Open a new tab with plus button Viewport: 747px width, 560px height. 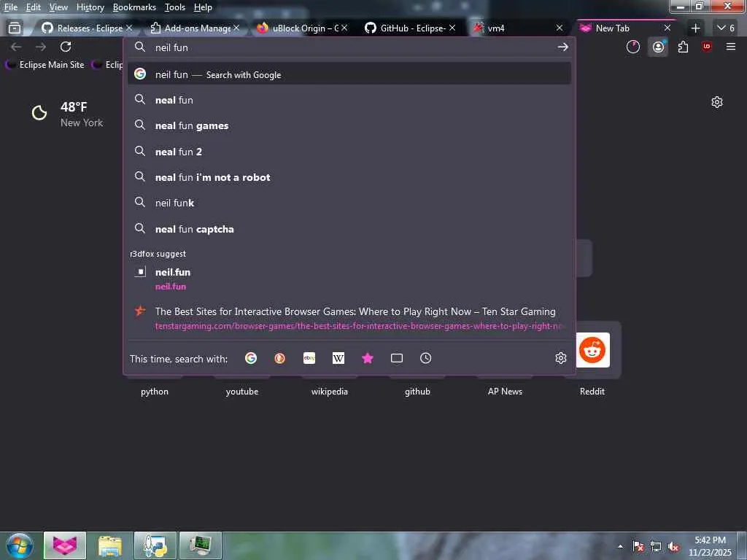point(695,28)
